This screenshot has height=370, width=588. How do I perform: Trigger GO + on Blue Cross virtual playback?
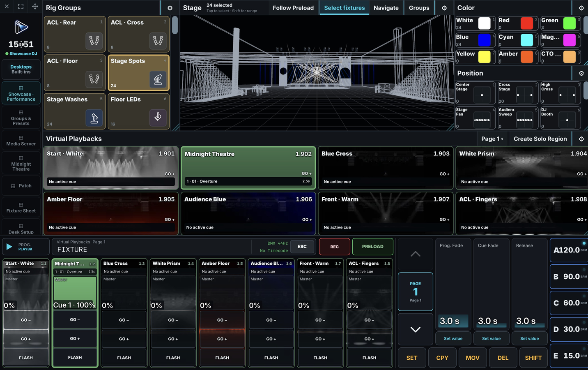(445, 174)
